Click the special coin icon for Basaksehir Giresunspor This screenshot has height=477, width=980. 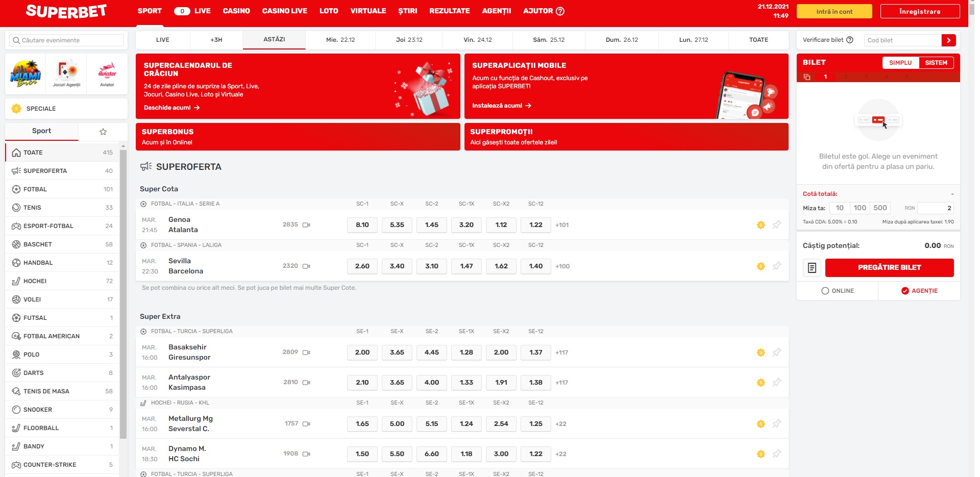click(761, 353)
